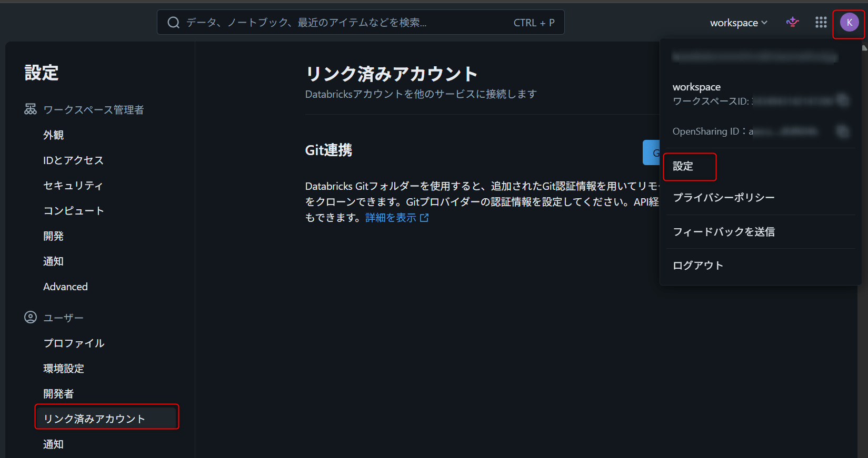Image resolution: width=868 pixels, height=458 pixels.
Task: Open the Advanced settings page
Action: (x=65, y=287)
